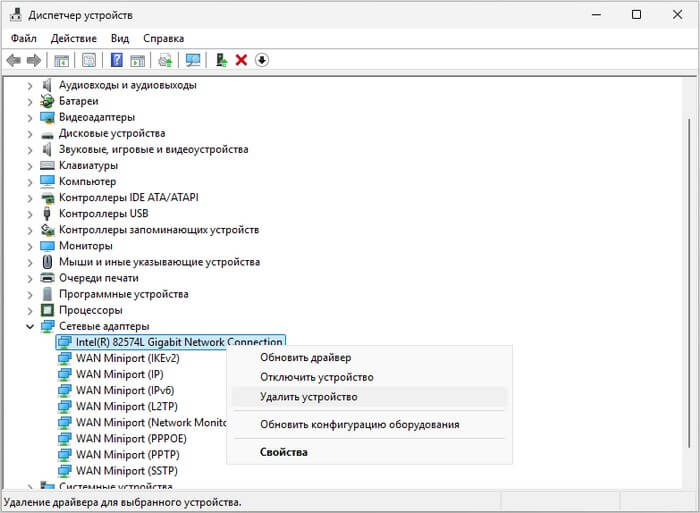Image resolution: width=700 pixels, height=513 pixels.
Task: Expand the Батареи category
Action: coord(30,101)
